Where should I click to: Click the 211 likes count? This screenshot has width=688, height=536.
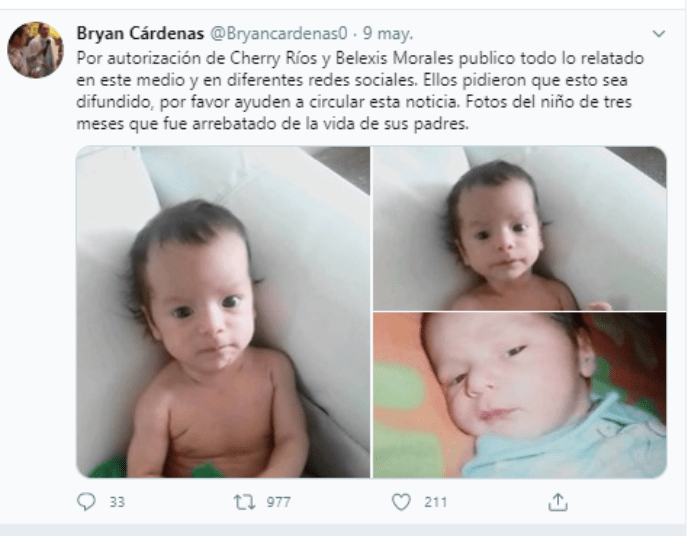pos(435,502)
